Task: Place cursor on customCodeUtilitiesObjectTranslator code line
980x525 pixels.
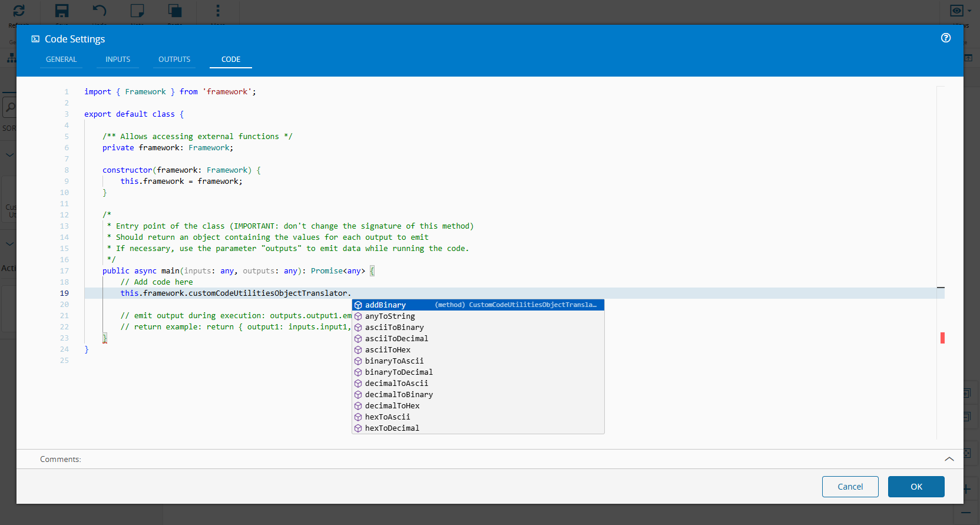Action: coord(236,293)
